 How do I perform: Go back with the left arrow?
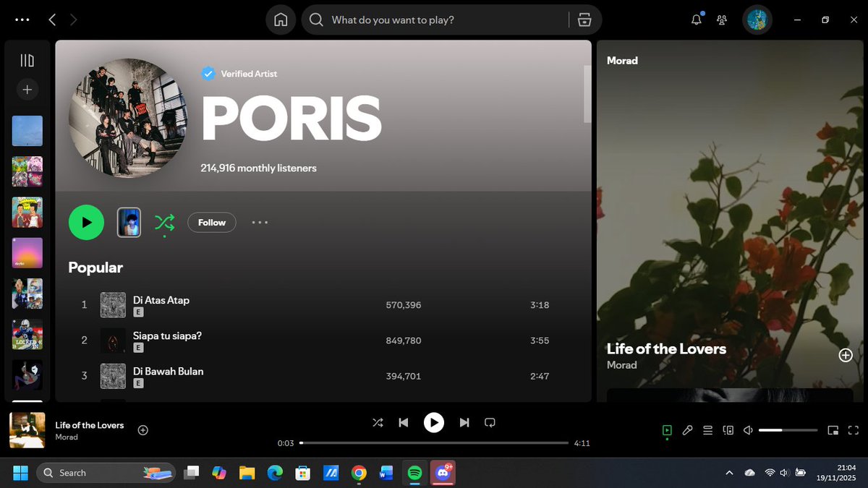pyautogui.click(x=52, y=20)
